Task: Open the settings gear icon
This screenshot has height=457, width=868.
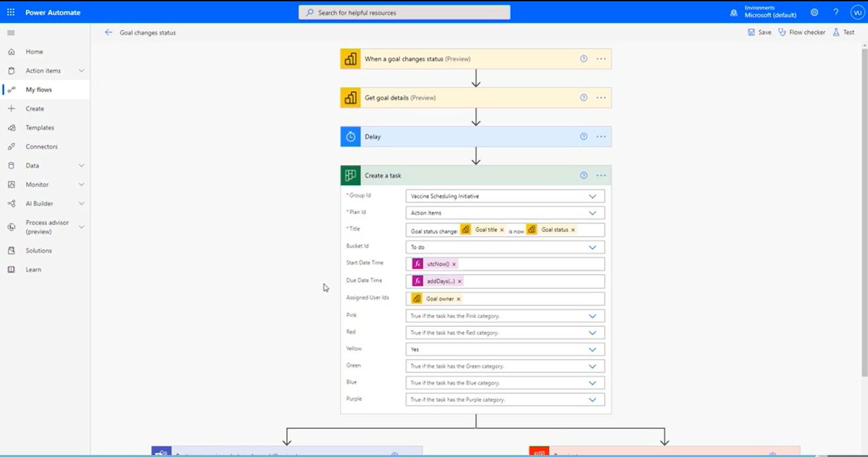Action: [x=814, y=12]
